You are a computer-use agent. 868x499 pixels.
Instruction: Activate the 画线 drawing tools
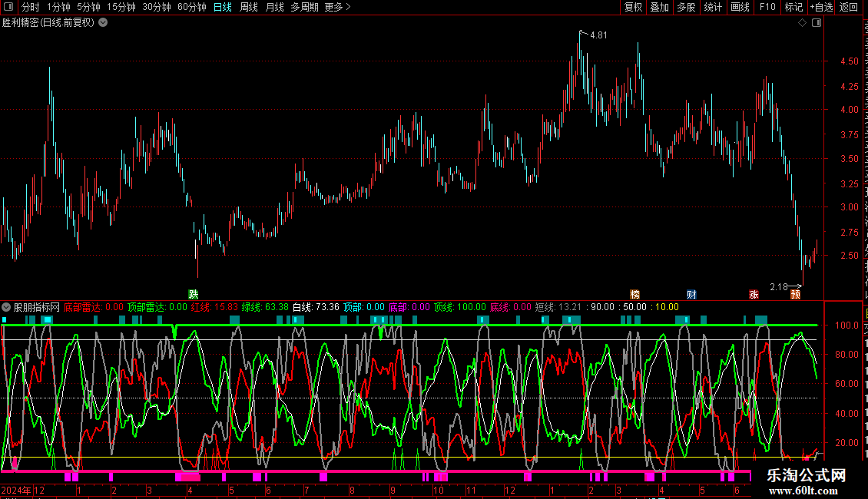click(x=740, y=7)
